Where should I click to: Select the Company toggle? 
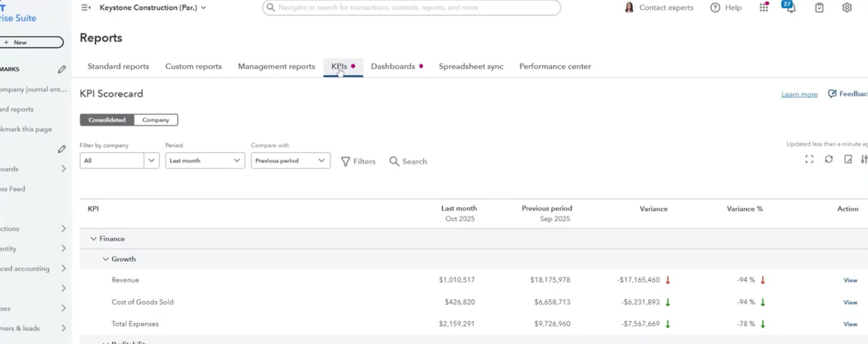(x=156, y=120)
